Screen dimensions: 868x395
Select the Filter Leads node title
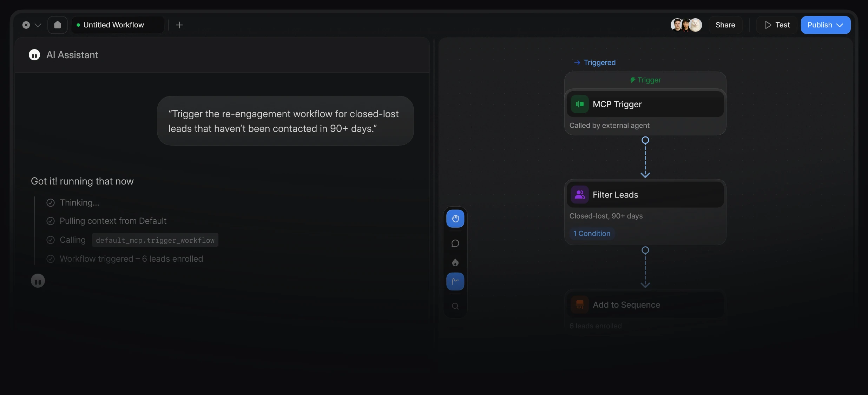click(615, 195)
